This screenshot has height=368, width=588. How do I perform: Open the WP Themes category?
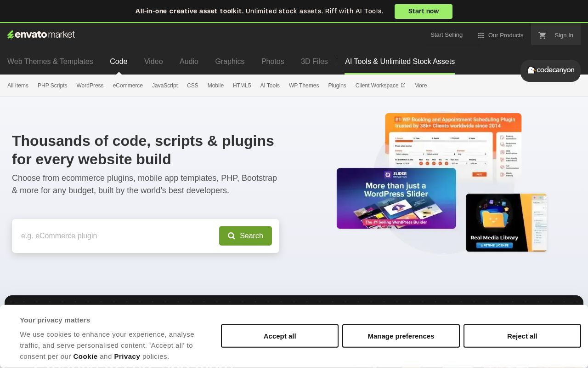[x=304, y=86]
